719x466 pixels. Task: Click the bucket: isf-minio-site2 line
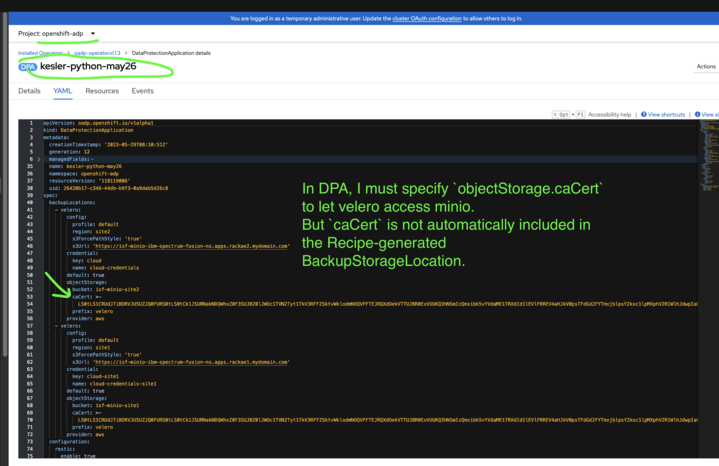tap(105, 289)
